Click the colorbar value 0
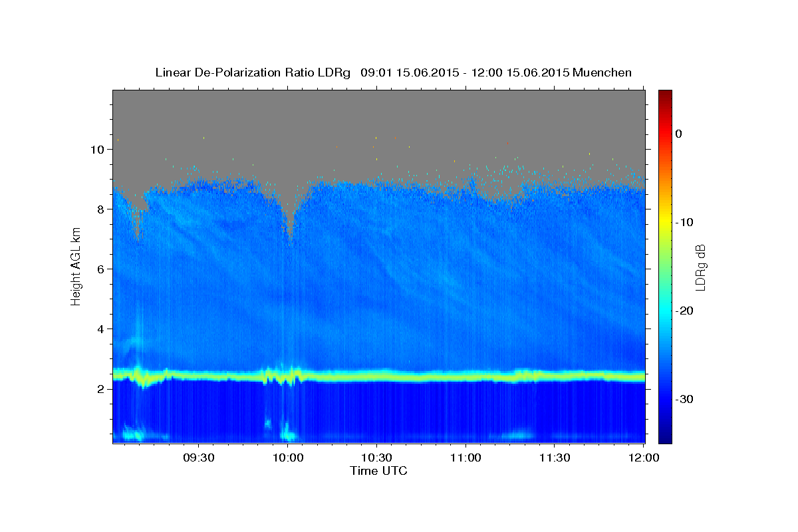Viewport: 798px width, 532px height. coord(679,134)
